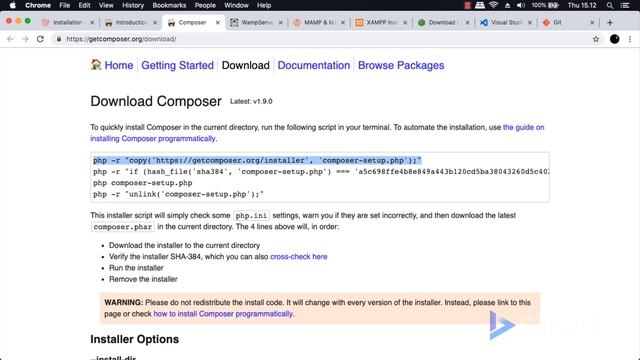Click the red menu bar status icon
This screenshot has height=360, width=640.
(x=467, y=5)
